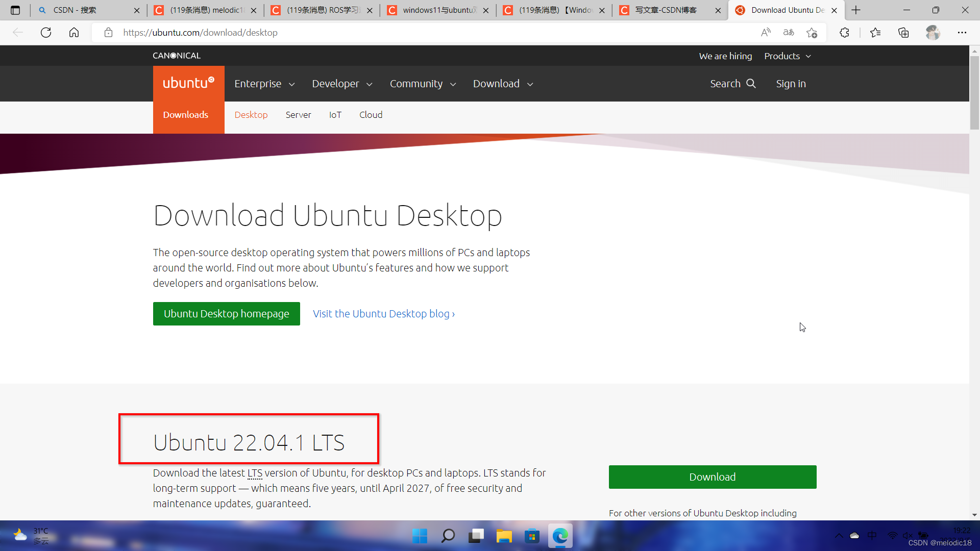Click the translate page icon
Image resolution: width=980 pixels, height=551 pixels.
789,33
